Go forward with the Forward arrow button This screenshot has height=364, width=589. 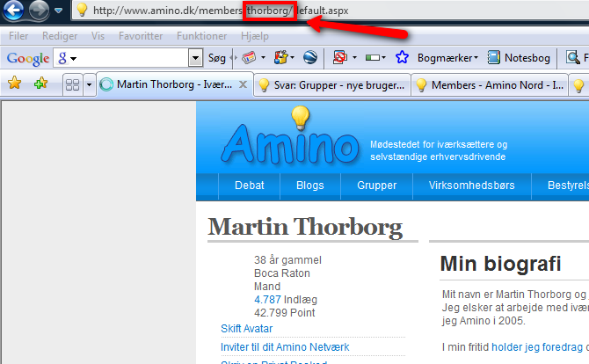[39, 11]
